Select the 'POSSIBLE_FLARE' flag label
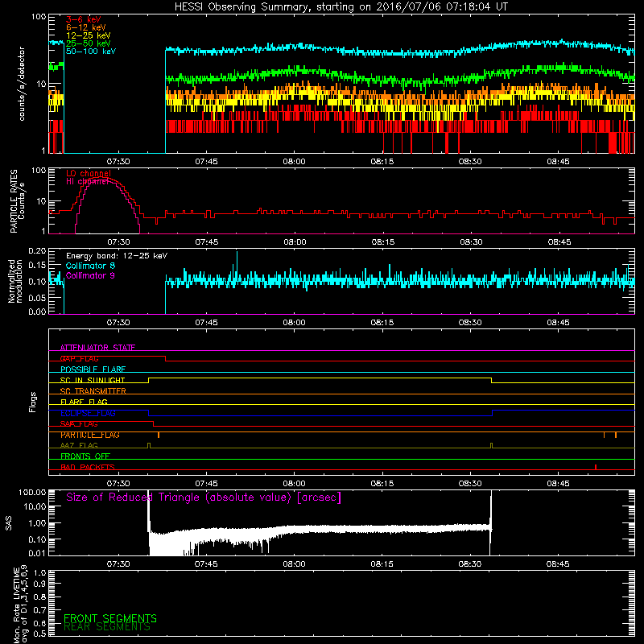 click(93, 369)
